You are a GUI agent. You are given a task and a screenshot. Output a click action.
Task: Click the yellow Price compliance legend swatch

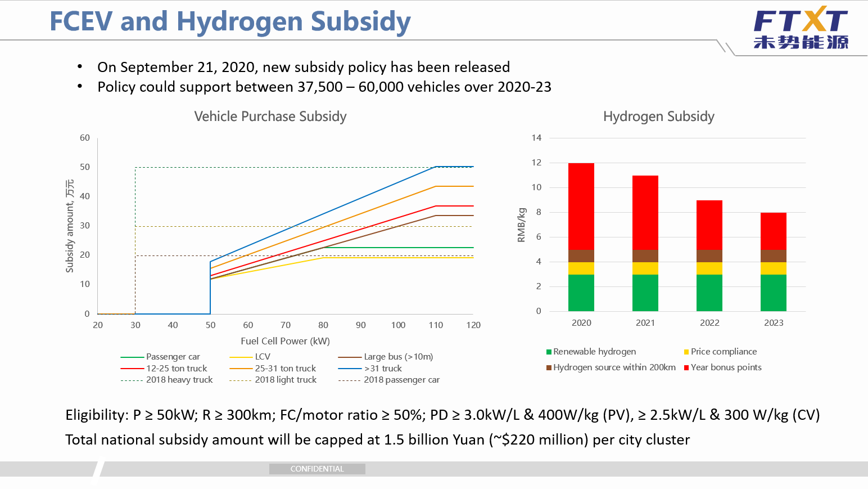click(x=686, y=352)
